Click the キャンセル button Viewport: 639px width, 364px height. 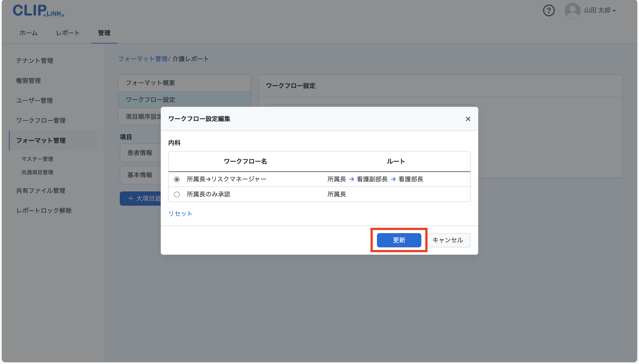tap(448, 240)
